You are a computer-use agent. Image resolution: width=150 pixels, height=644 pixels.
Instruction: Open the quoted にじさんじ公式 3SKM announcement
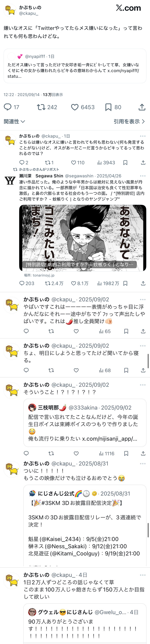[x=85, y=526]
